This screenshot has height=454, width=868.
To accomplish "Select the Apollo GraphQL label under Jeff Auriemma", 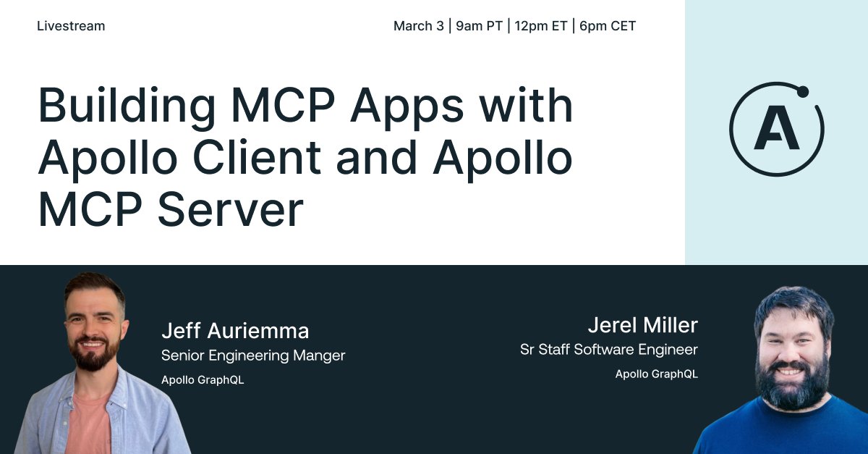I will [203, 379].
